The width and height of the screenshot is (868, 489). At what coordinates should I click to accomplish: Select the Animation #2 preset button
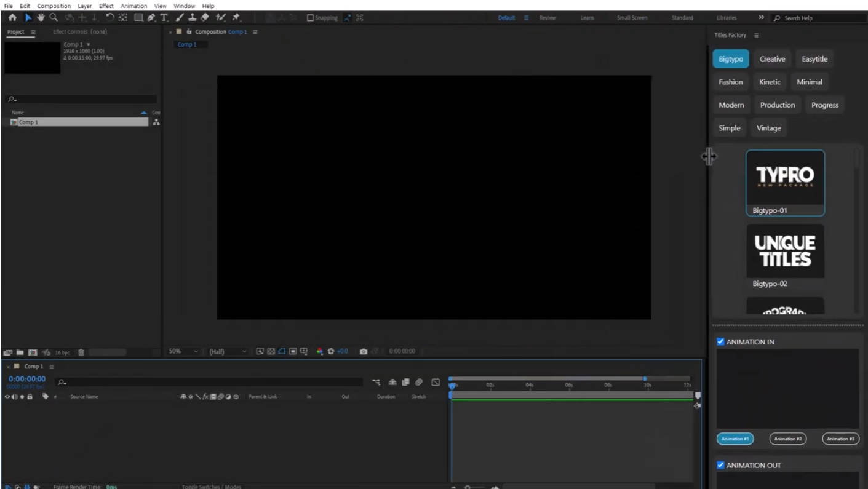click(x=788, y=439)
